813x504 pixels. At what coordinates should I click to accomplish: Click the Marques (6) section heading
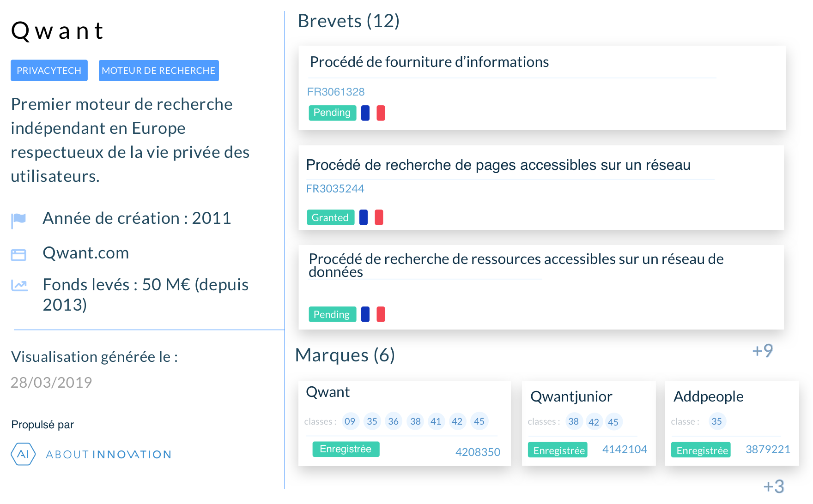point(345,355)
